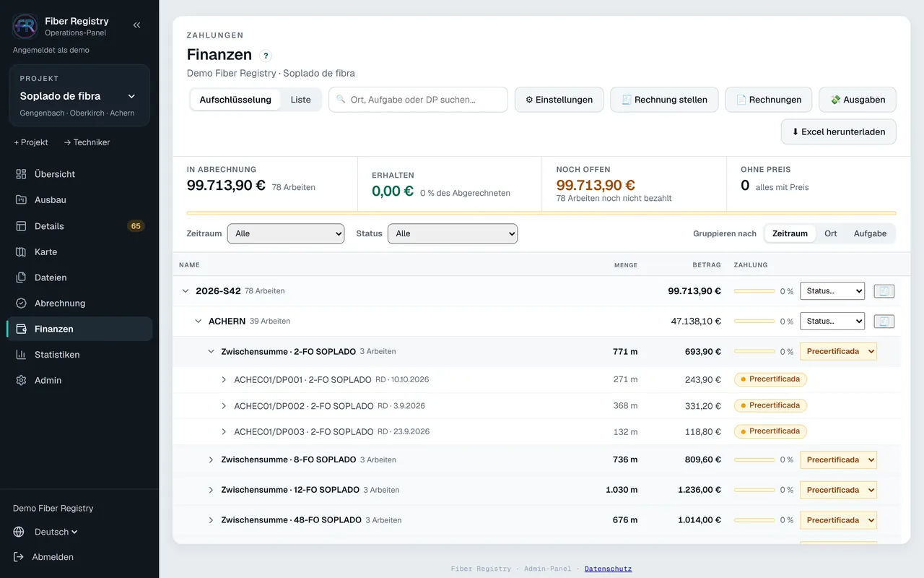Screen dimensions: 924x578
Task: Collapse the sidebar with the double-chevron icon
Action: 136,25
